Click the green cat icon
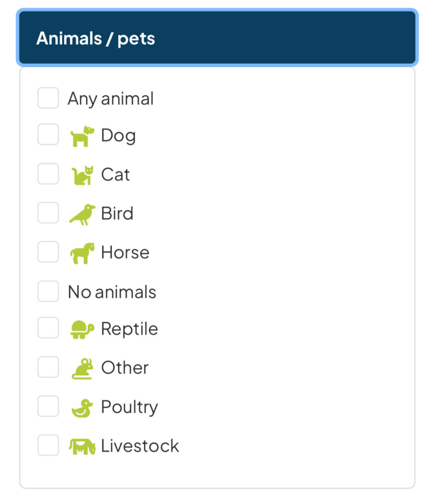The image size is (435, 504). click(82, 175)
